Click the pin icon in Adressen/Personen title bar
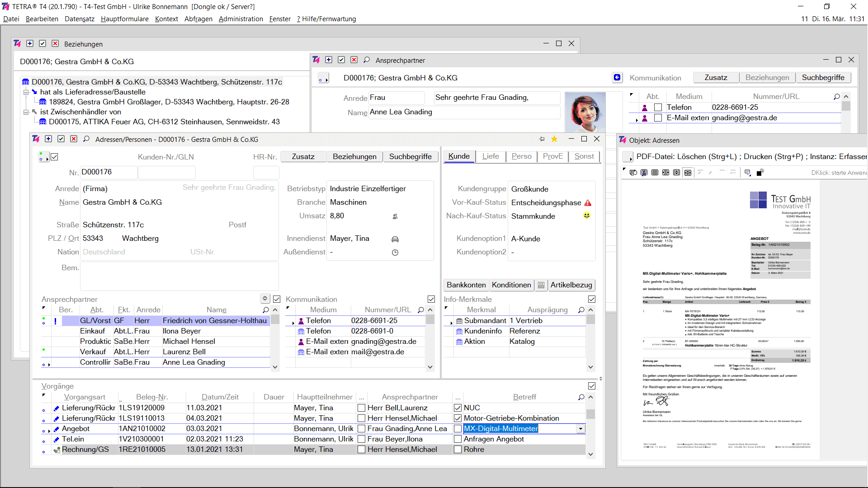Image resolution: width=868 pixels, height=488 pixels. (x=542, y=139)
